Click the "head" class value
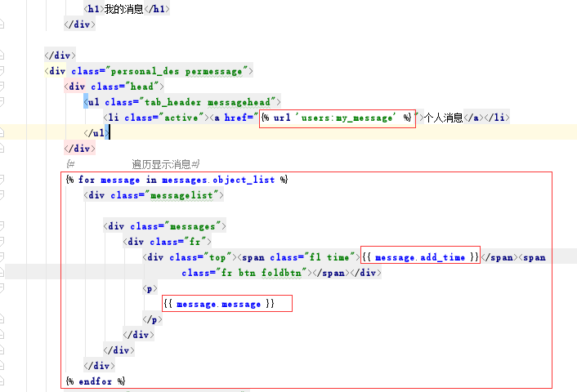 tap(141, 87)
